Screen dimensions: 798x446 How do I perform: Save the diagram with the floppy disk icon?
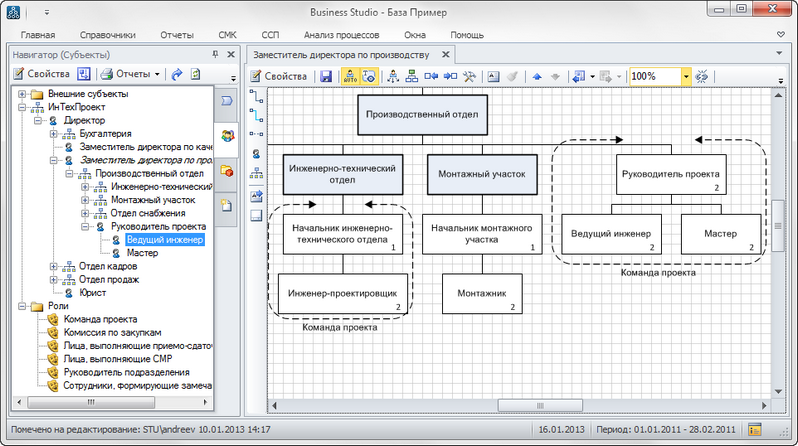pos(326,76)
